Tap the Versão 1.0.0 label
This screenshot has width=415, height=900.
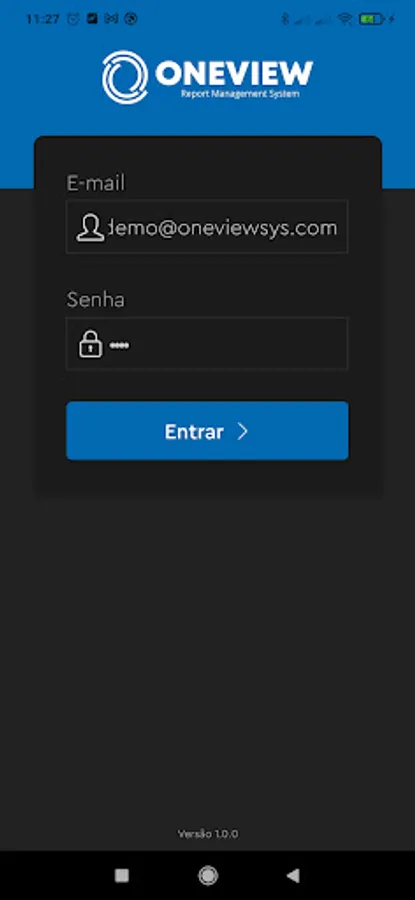click(208, 833)
